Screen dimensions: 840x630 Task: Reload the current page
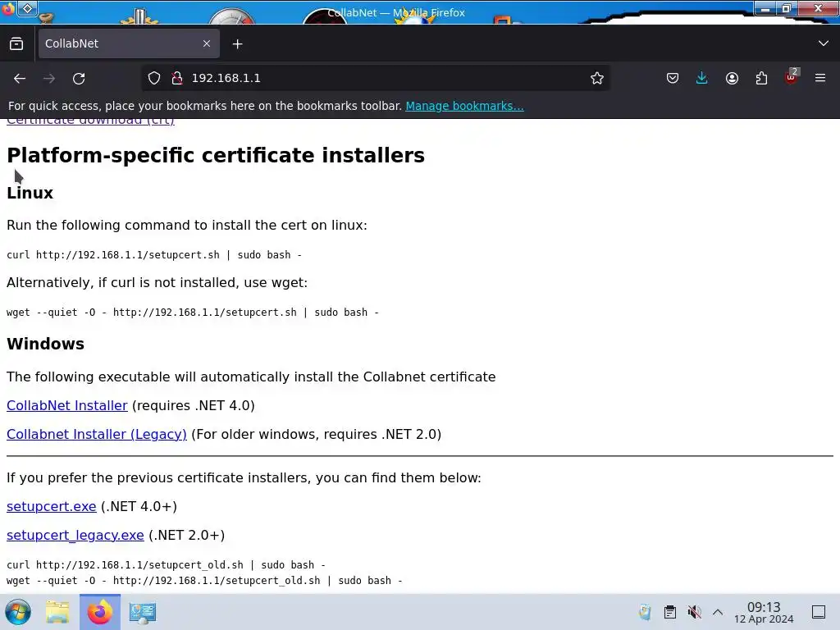click(x=79, y=78)
